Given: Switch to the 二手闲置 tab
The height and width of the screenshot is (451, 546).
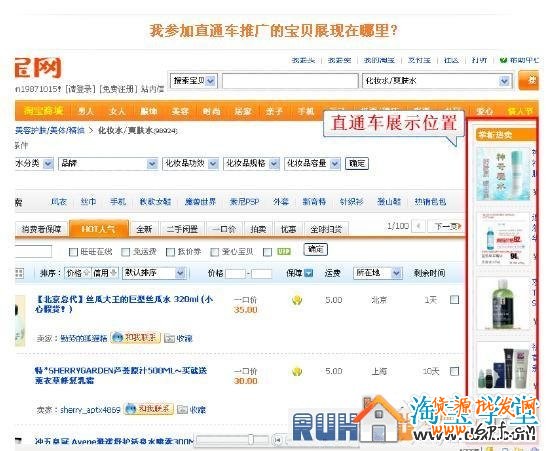Looking at the screenshot, I should click(182, 229).
